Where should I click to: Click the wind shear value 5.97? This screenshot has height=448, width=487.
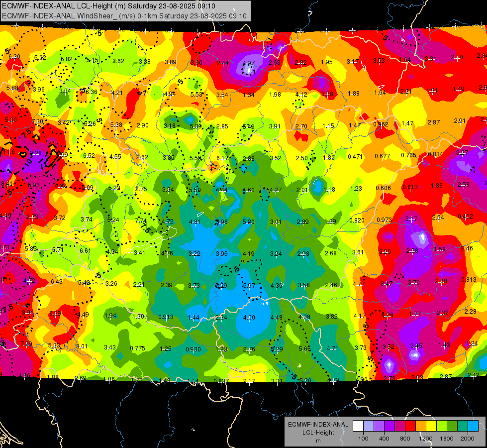(x=249, y=285)
